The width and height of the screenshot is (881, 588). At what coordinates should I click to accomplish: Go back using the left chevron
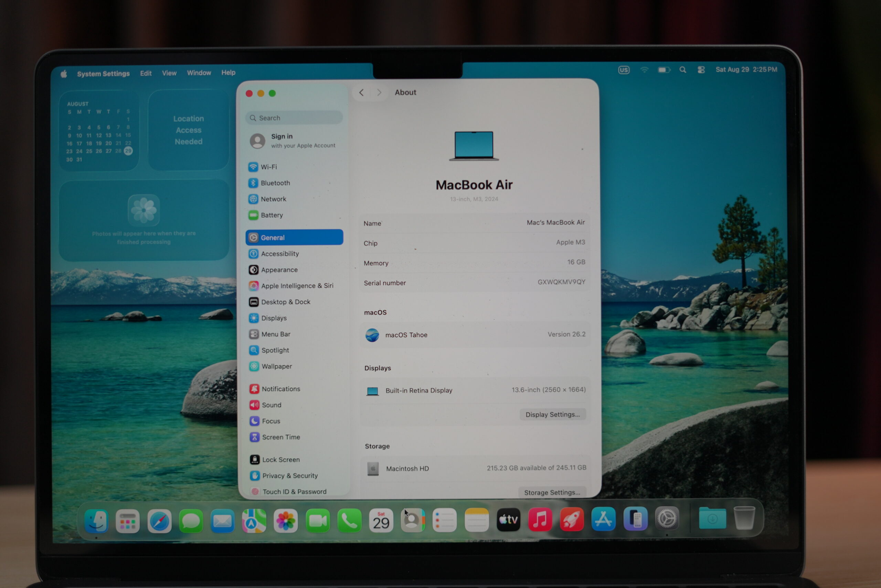click(361, 92)
